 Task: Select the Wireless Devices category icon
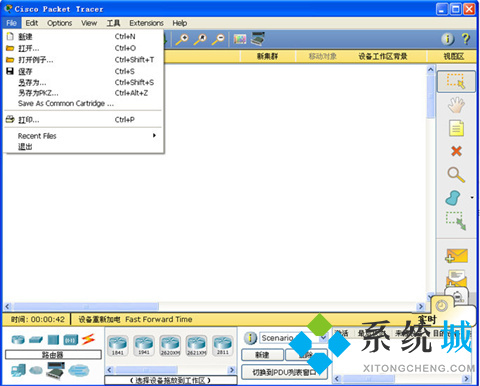point(71,340)
